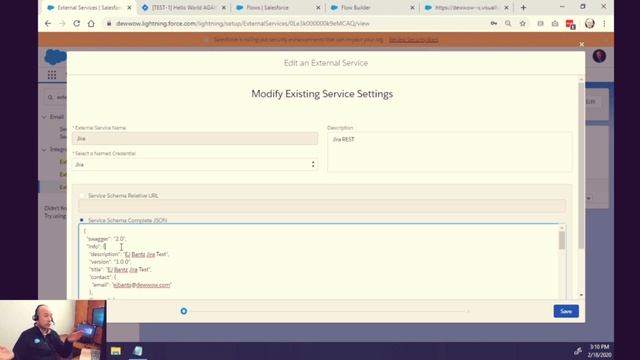The image size is (640, 360).
Task: Open the red browser extension icon
Action: click(570, 24)
